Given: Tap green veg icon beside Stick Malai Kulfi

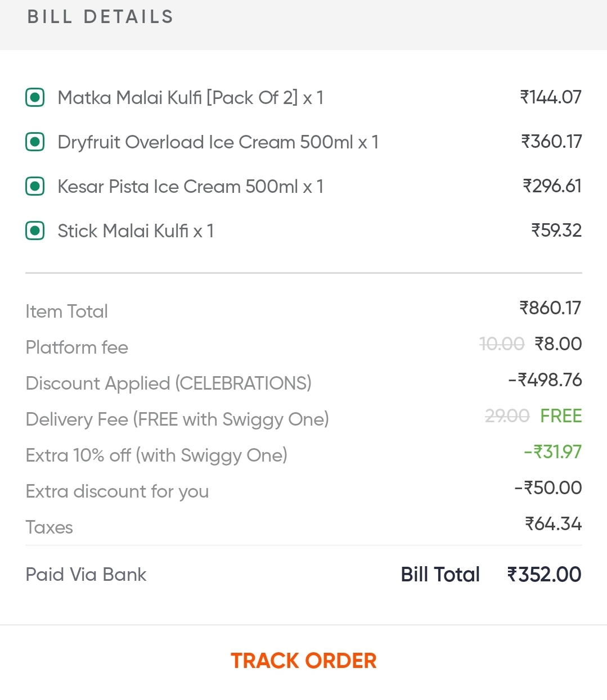Looking at the screenshot, I should coord(35,231).
